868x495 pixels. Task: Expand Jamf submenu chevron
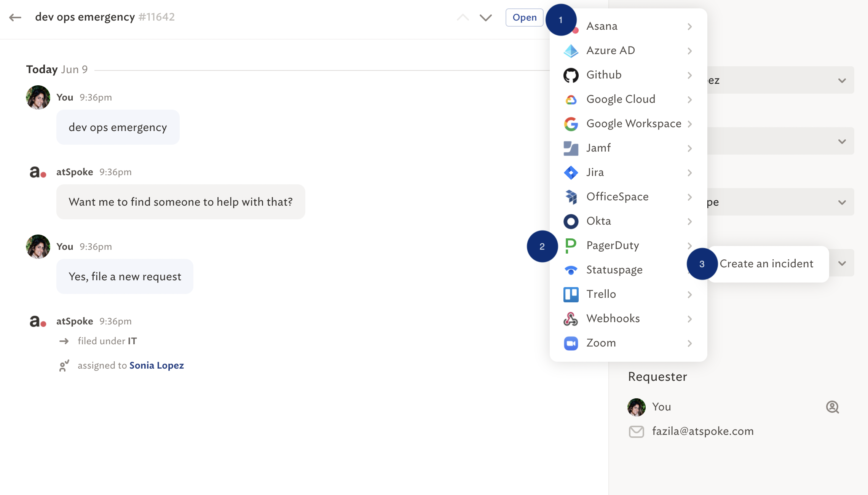click(690, 148)
